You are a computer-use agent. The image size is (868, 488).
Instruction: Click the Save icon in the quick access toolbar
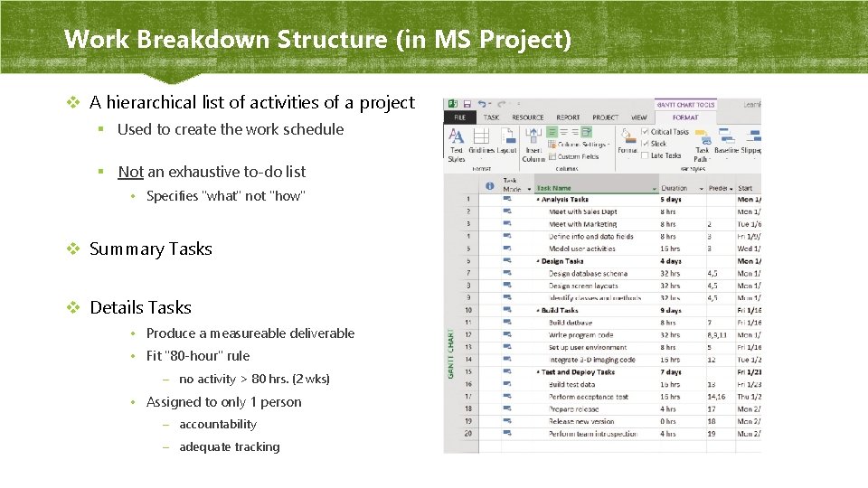(x=467, y=104)
